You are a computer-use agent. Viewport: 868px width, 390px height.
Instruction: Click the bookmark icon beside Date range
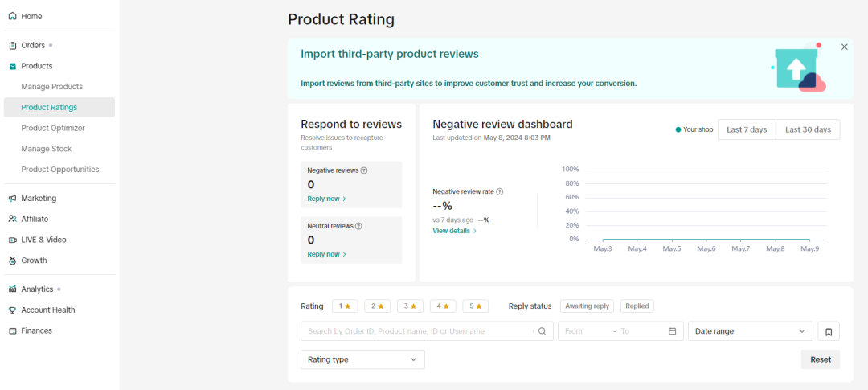[x=829, y=331]
